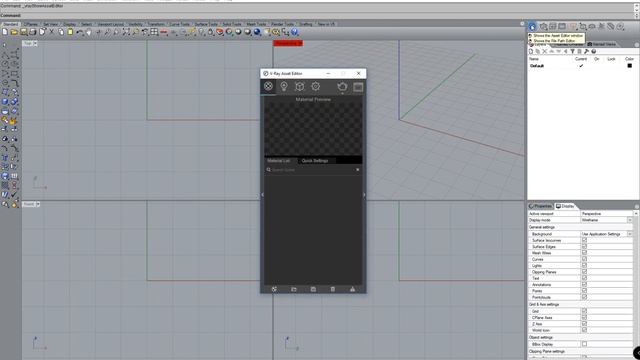
Task: Click the Save icon in Standard toolbar
Action: [24, 32]
